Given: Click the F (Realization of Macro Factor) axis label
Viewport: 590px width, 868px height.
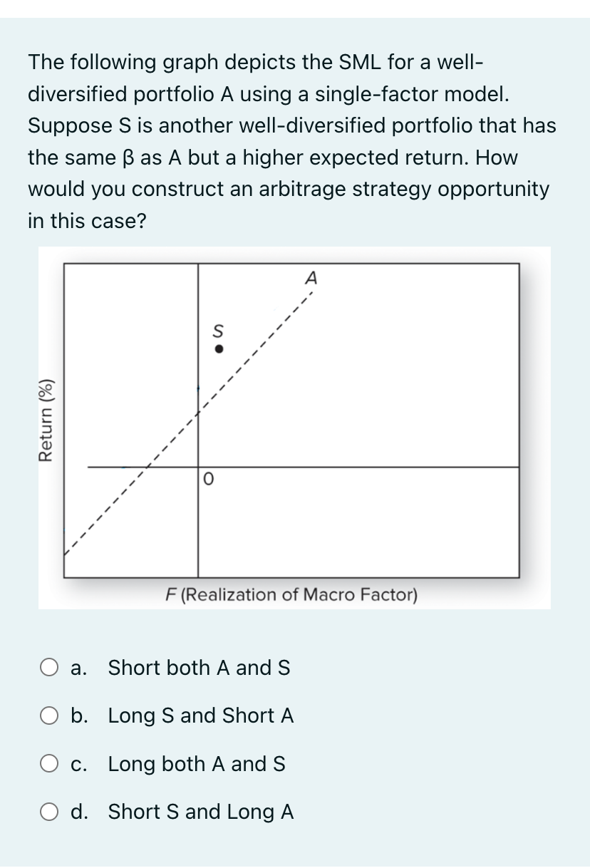Looking at the screenshot, I should pos(291,595).
